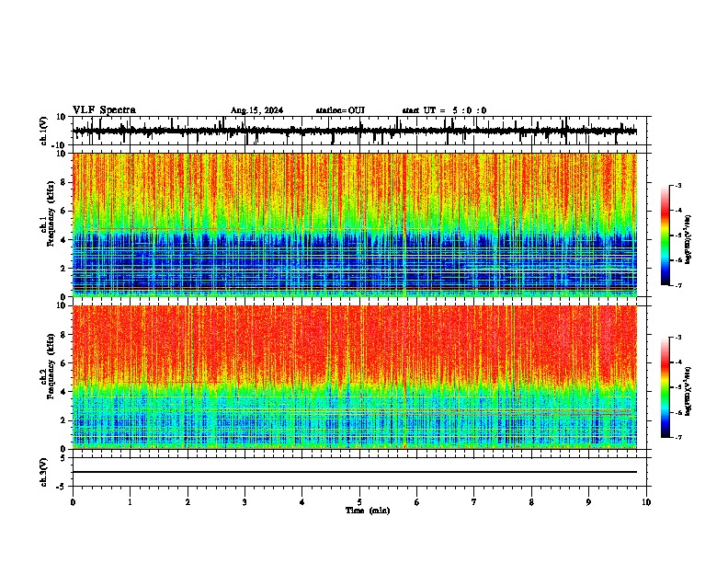Click the "-7" label on ch.2 color scale
The width and height of the screenshot is (728, 563).
pyautogui.click(x=678, y=437)
